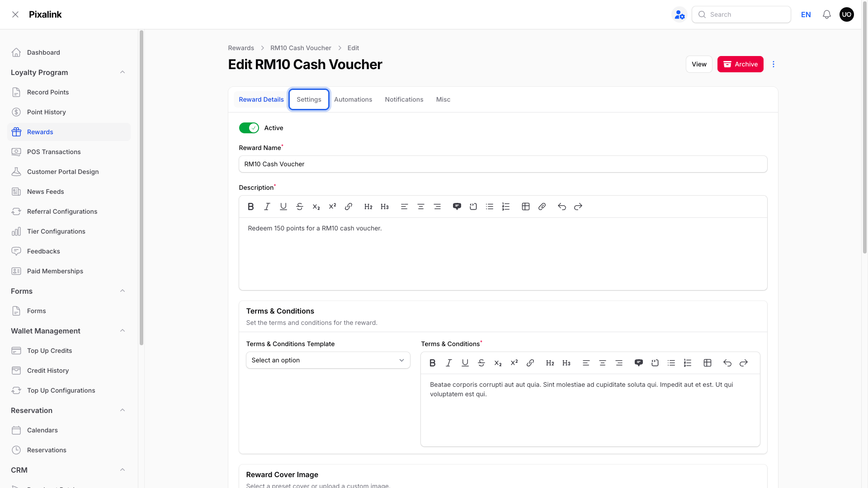
Task: Toggle bold in Terms & Conditions editor
Action: (x=433, y=363)
